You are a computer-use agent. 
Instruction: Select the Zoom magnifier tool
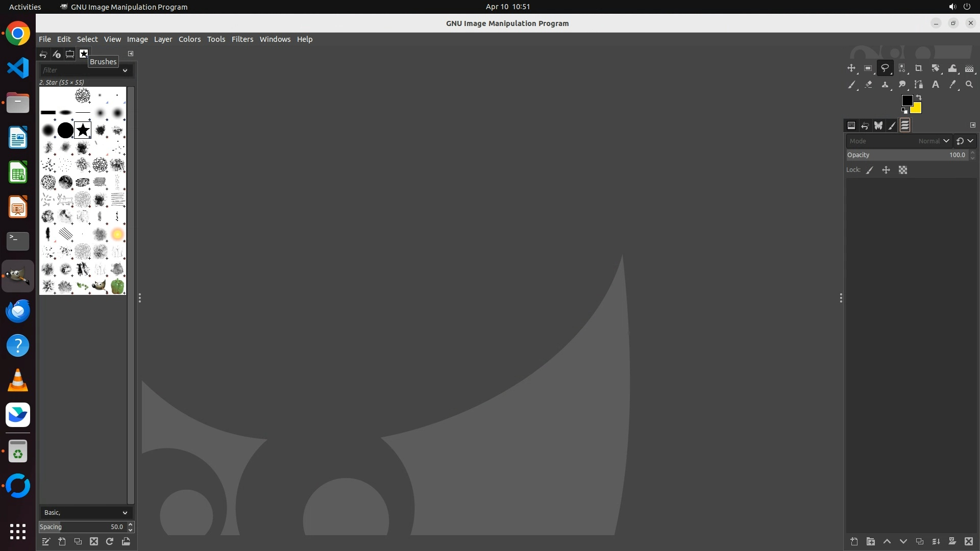[x=969, y=85]
